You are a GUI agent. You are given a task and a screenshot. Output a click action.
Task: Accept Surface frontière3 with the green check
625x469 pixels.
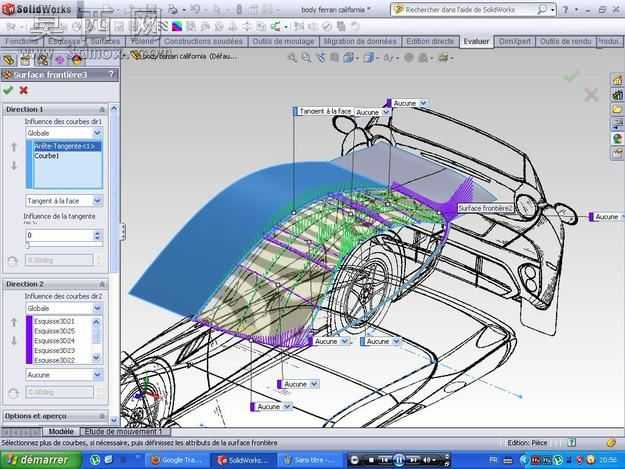8,90
